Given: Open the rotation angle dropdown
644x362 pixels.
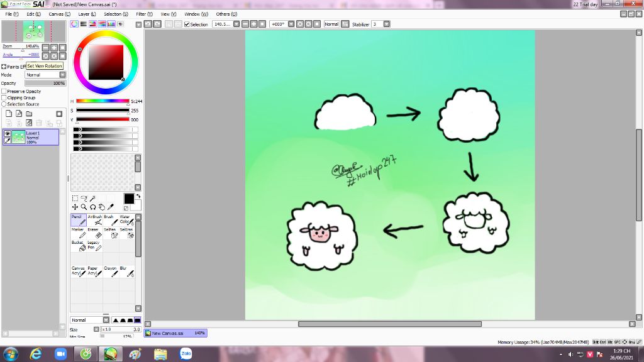Looking at the screenshot, I should [x=291, y=25].
